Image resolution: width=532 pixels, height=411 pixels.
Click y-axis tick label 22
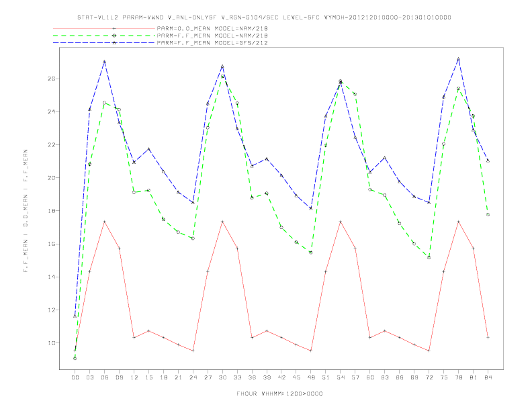click(52, 145)
